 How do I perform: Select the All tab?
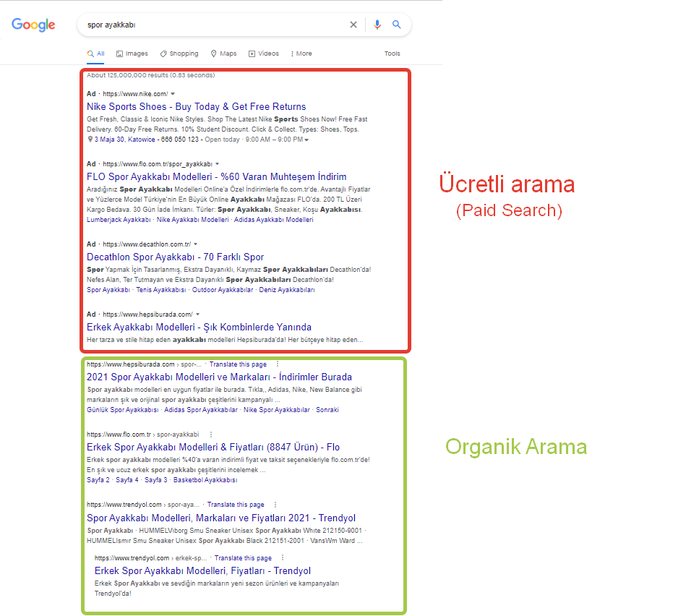tap(96, 54)
